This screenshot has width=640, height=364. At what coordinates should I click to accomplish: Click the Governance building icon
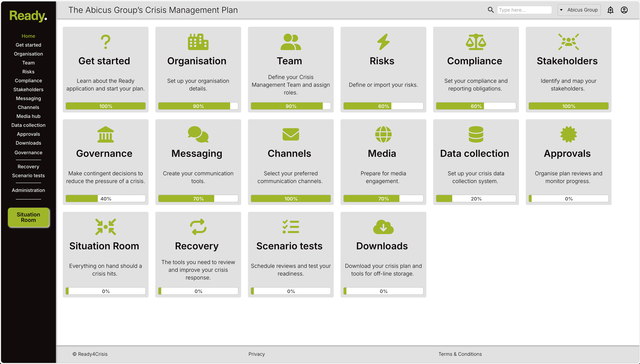[x=105, y=134]
